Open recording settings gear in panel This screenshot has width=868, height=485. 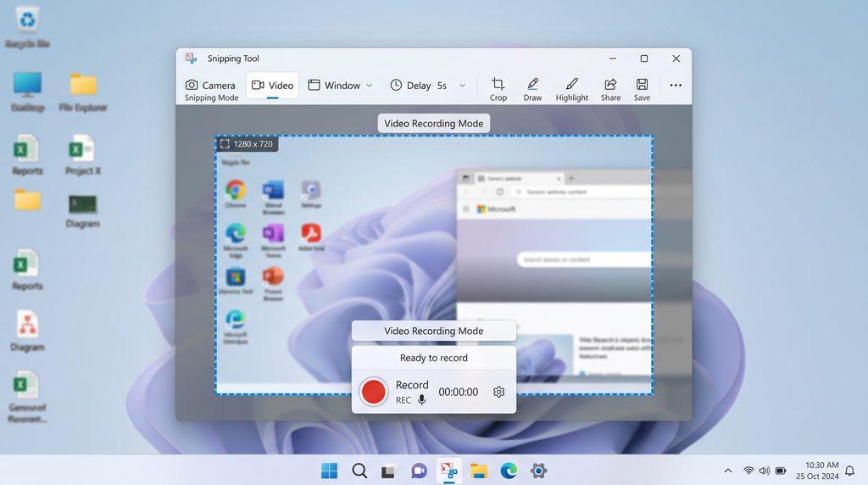click(498, 392)
